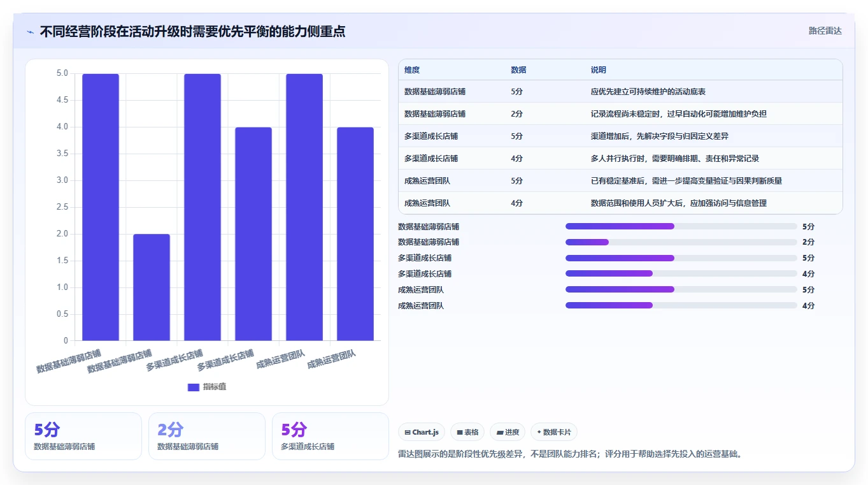The height and width of the screenshot is (485, 868).
Task: Click the 成熟运营团队 chart bar reaching 5.0
Action: pyautogui.click(x=304, y=207)
